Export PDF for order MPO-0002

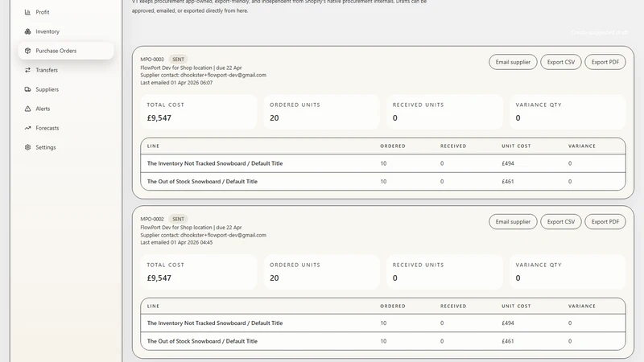pyautogui.click(x=605, y=222)
